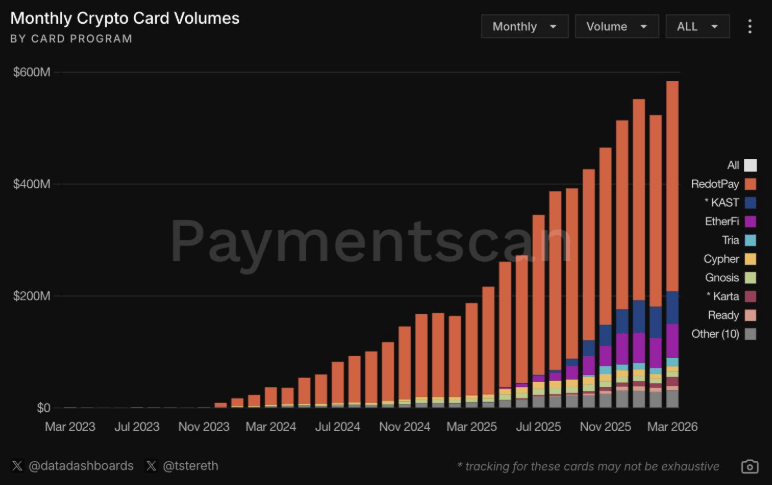Open the @tstereth profile link

click(x=190, y=466)
